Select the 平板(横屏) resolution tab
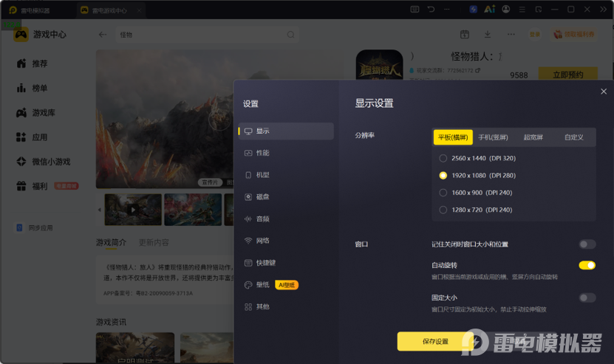 (x=453, y=137)
